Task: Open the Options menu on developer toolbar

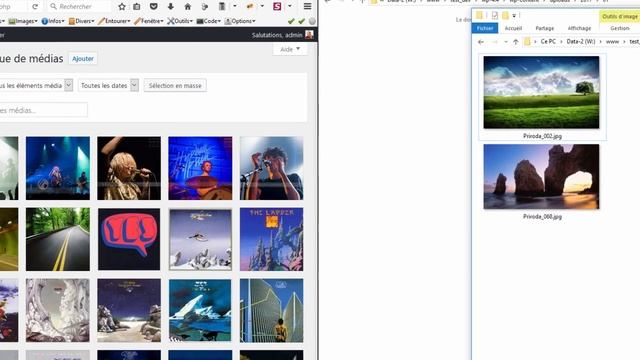Action: coord(240,21)
